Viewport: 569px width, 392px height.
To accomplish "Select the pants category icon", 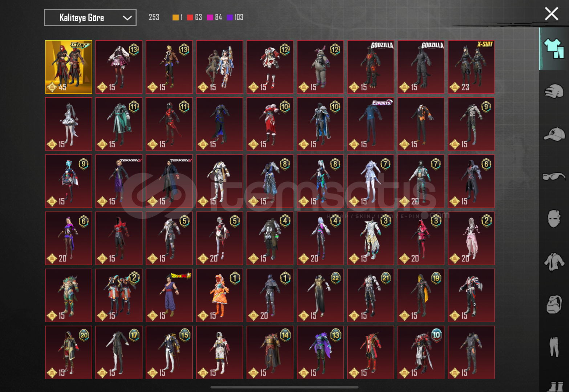I will 553,347.
